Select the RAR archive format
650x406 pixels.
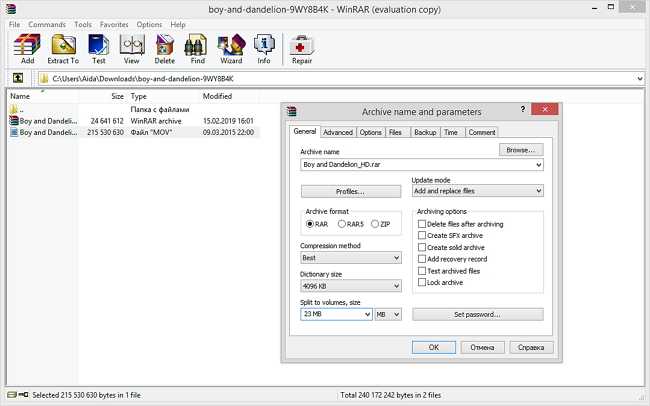pyautogui.click(x=310, y=224)
